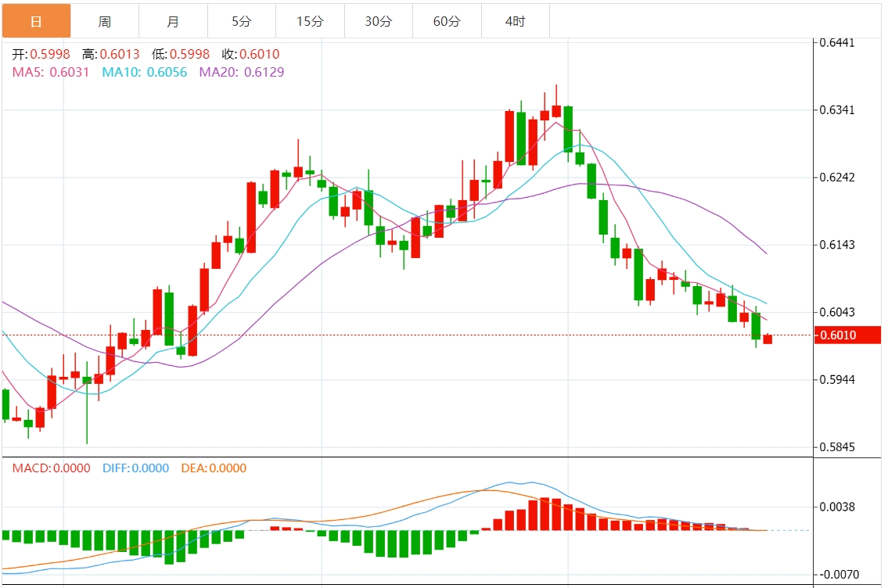The image size is (888, 588).
Task: Click the red 0.6010 current price tag
Action: point(847,335)
